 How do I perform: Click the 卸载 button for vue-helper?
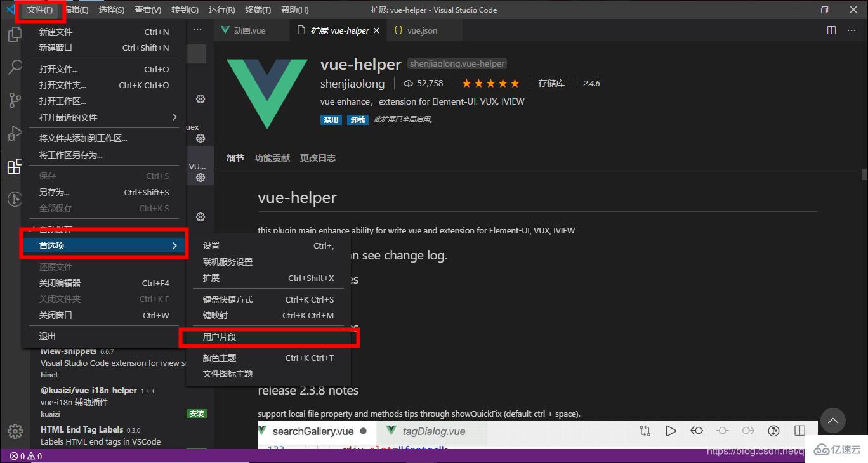click(357, 119)
